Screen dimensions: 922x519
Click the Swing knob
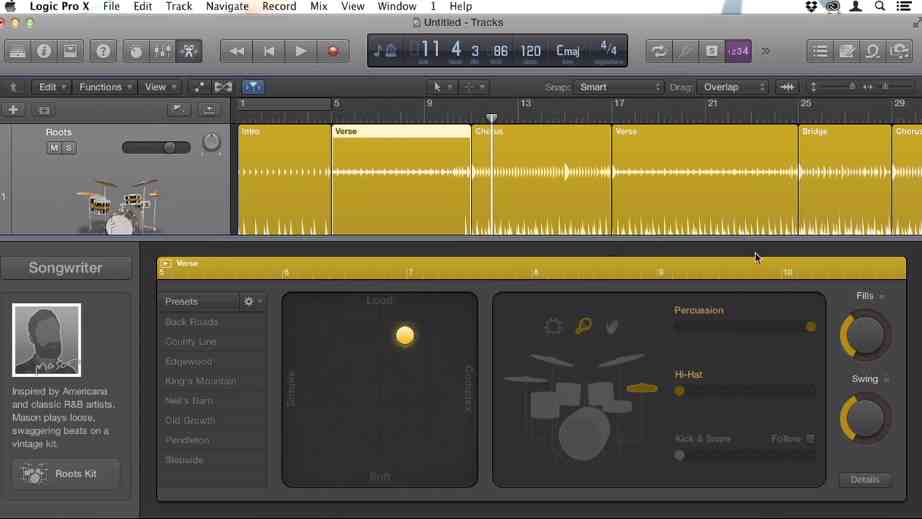coord(866,418)
